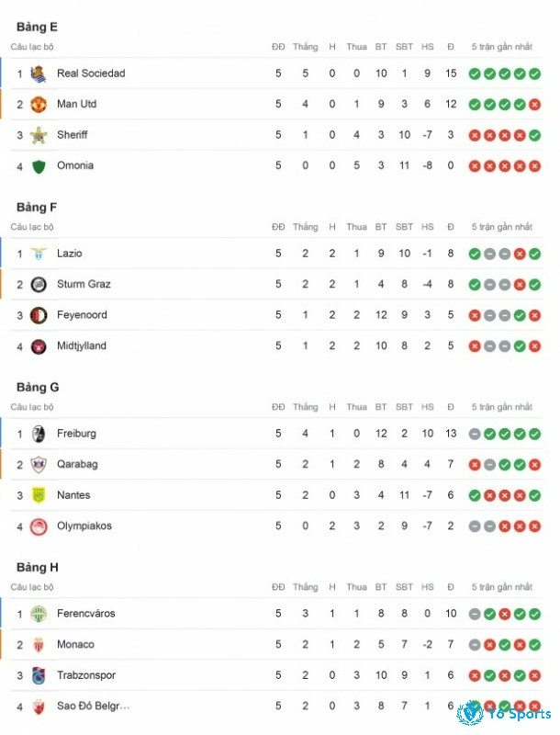Screen dimensions: 560x735
Task: Click the Bảng G group heading
Action: click(x=38, y=387)
